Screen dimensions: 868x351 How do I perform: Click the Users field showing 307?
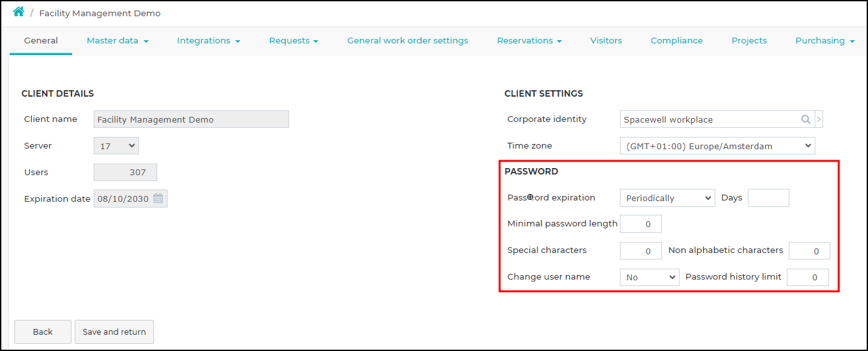coord(125,173)
